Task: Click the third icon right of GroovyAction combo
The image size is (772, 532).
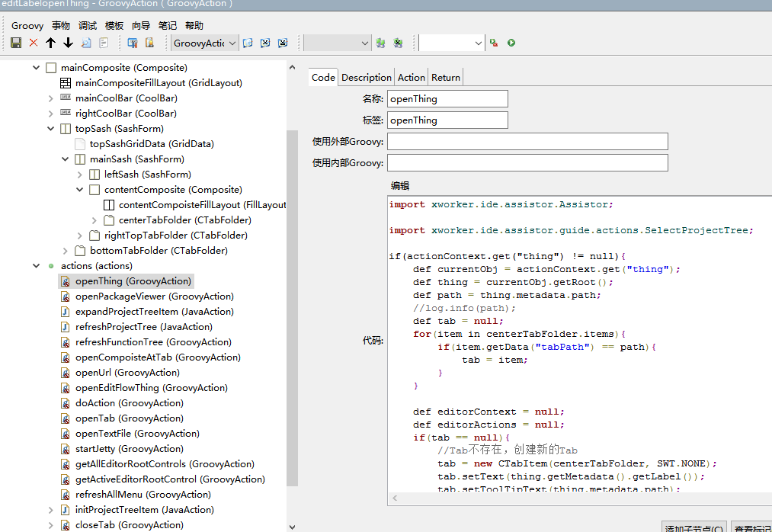Action: coord(283,43)
